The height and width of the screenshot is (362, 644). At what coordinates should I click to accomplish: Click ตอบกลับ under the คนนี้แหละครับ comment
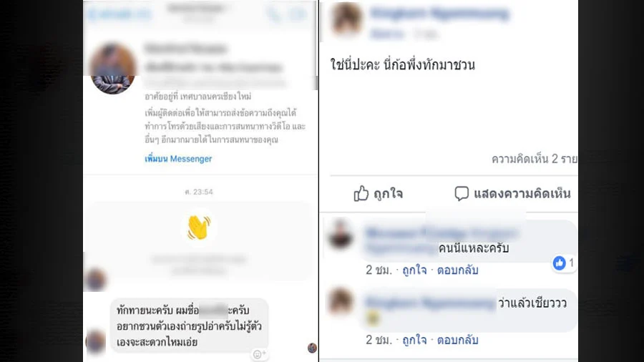click(x=457, y=270)
